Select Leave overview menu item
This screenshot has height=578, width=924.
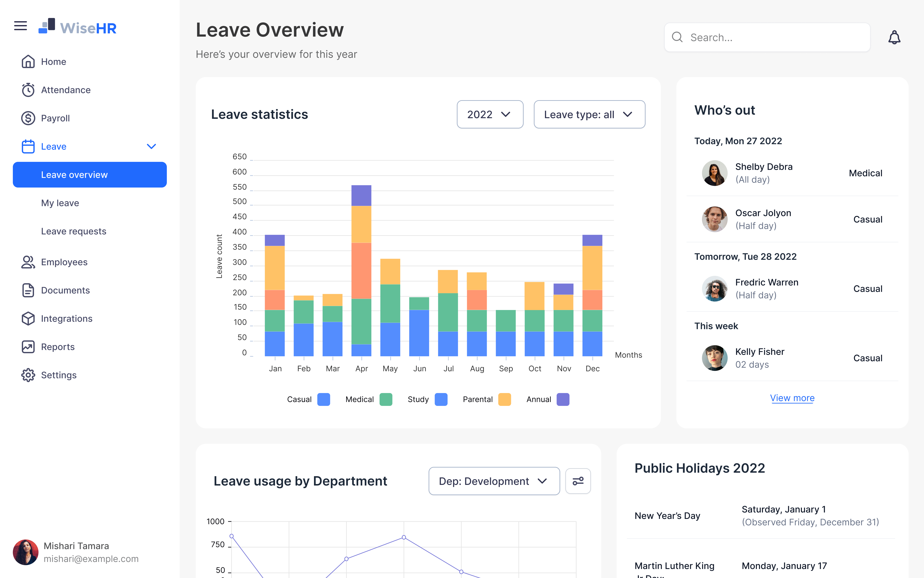[x=90, y=175]
